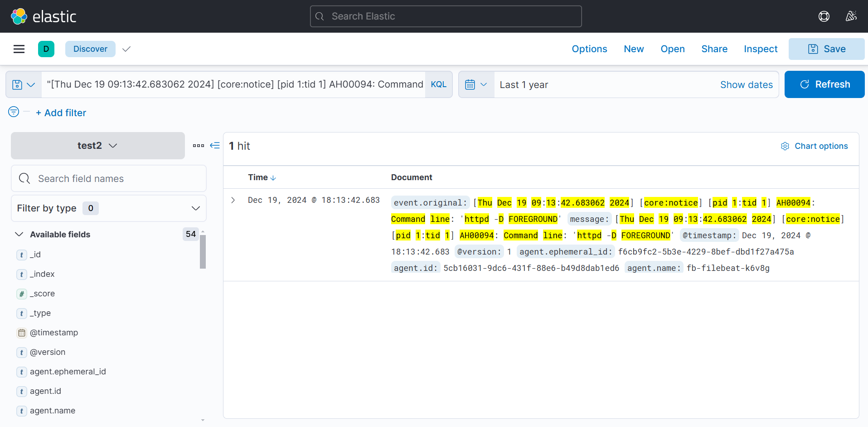Open the newsfeed celebration icon

tap(851, 16)
